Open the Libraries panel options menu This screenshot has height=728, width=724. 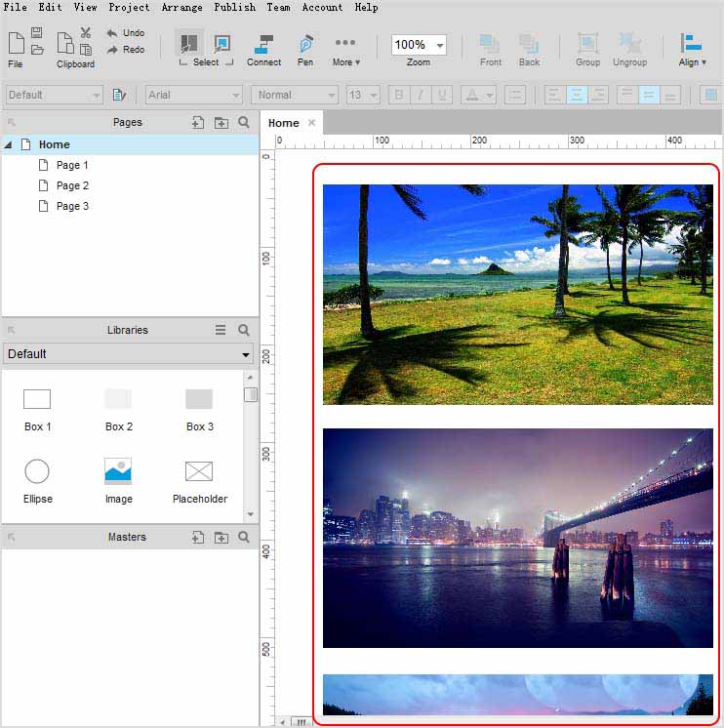[221, 331]
